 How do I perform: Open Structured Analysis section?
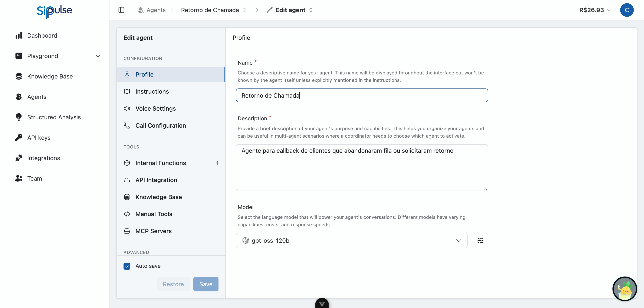54,117
